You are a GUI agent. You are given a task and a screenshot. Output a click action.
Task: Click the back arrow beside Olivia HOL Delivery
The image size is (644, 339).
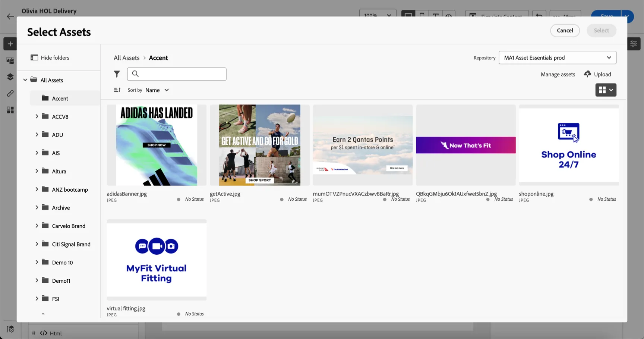click(x=10, y=16)
